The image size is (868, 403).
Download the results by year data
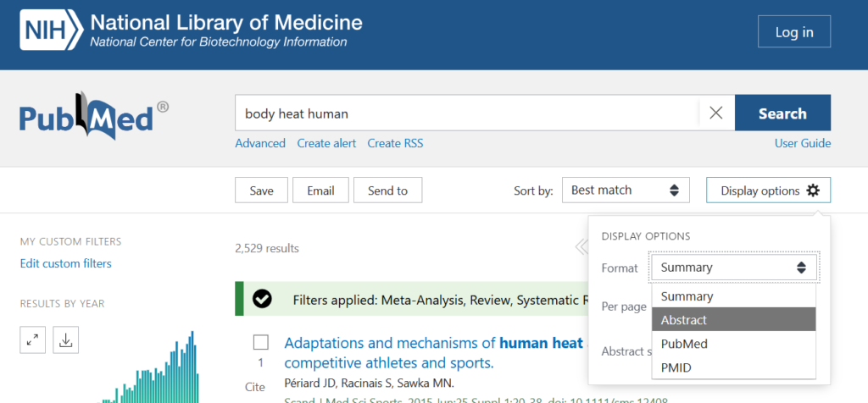tap(66, 340)
